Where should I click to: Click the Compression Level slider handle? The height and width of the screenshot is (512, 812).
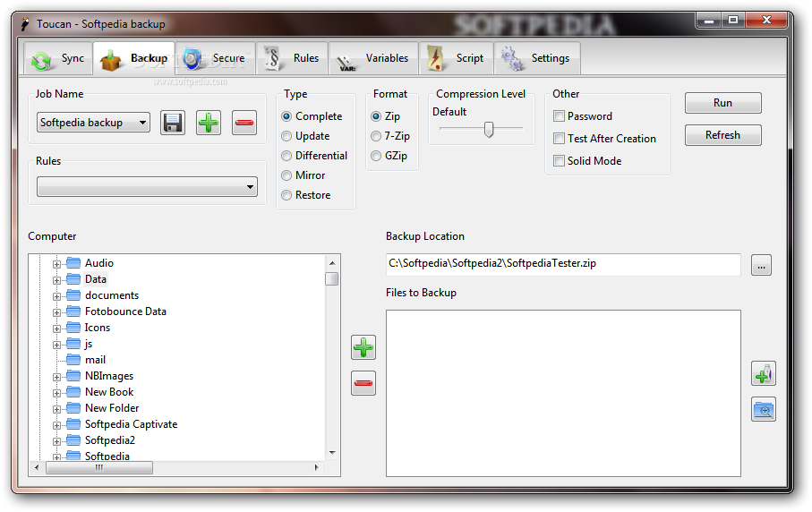tap(488, 129)
